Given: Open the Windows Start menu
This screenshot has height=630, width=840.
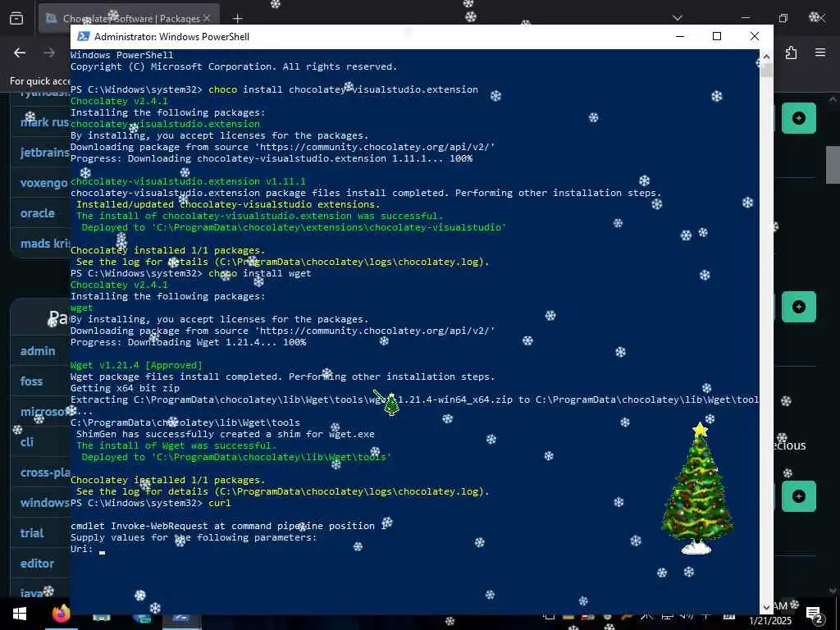Looking at the screenshot, I should click(x=20, y=614).
